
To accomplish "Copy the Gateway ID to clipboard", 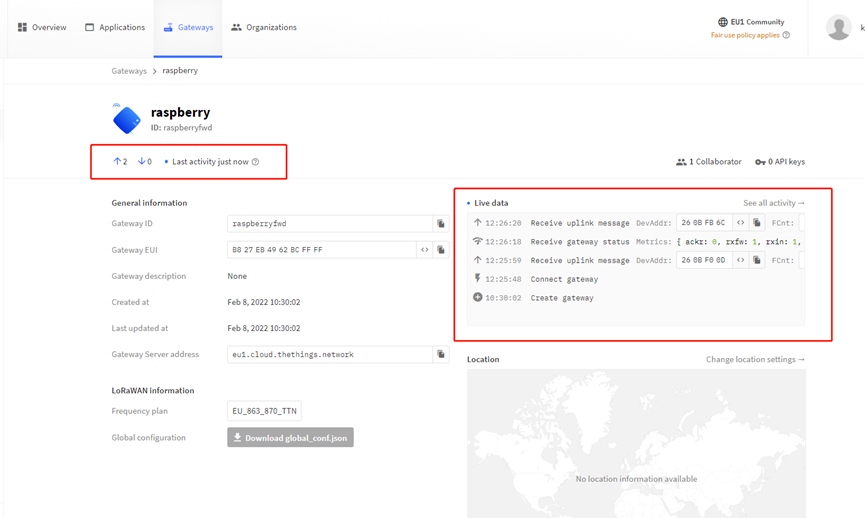I will point(441,223).
